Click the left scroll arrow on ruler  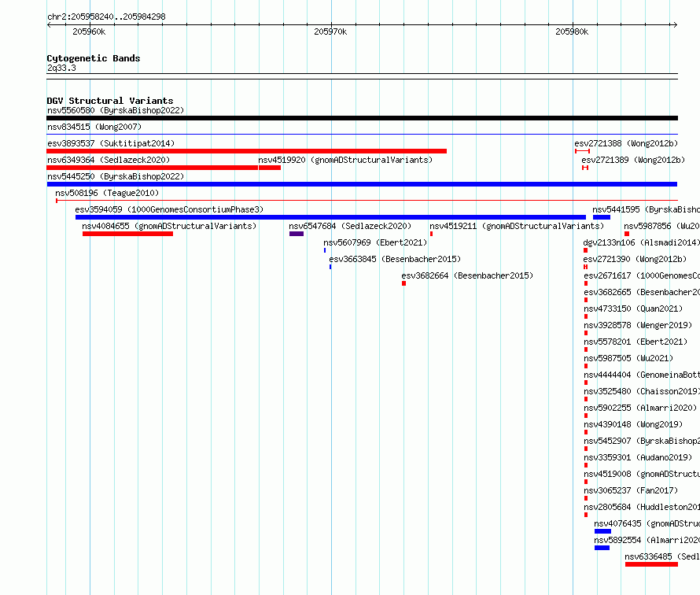[49, 25]
